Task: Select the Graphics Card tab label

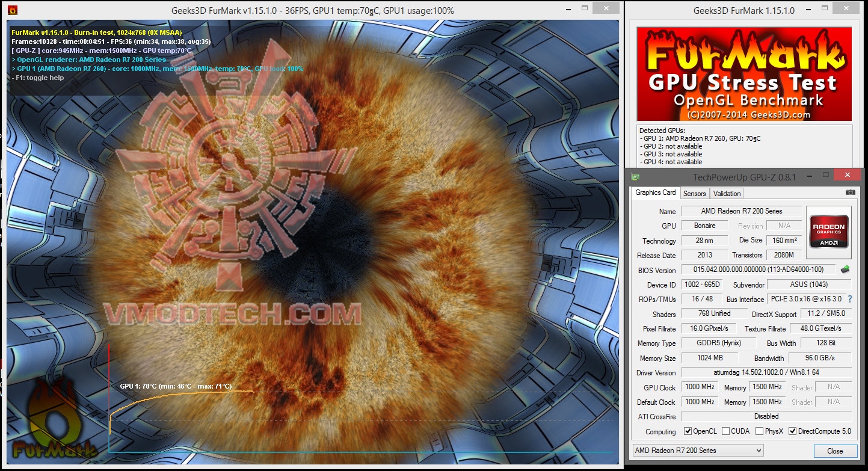Action: click(655, 192)
